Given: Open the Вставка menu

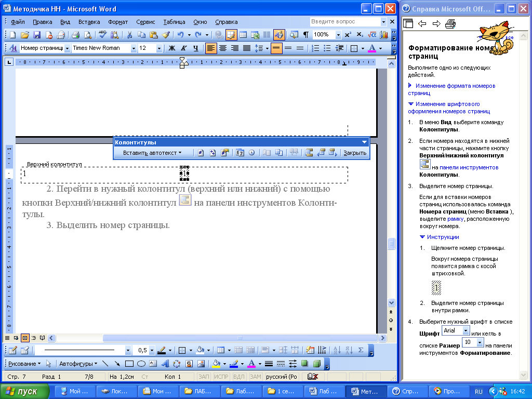Looking at the screenshot, I should click(89, 22).
